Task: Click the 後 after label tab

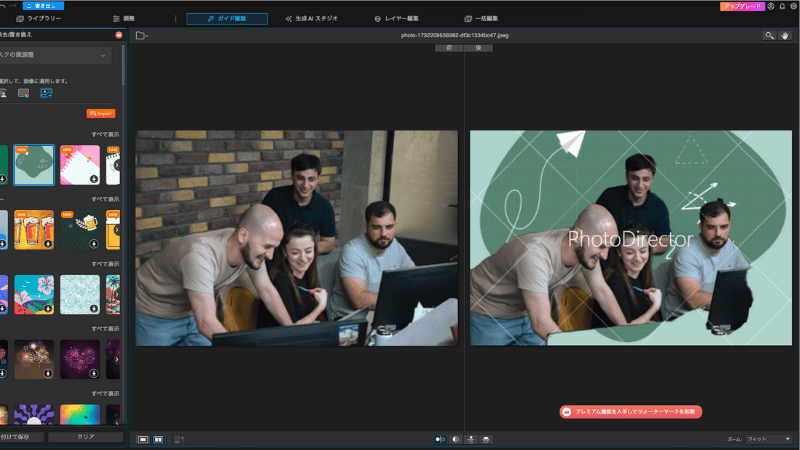Action: 479,48
